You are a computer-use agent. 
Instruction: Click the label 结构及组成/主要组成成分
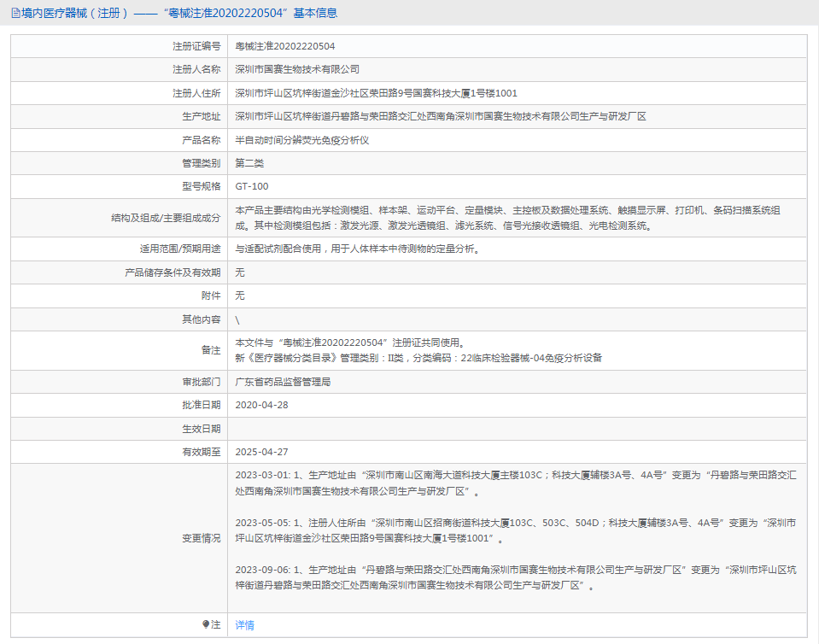click(166, 218)
